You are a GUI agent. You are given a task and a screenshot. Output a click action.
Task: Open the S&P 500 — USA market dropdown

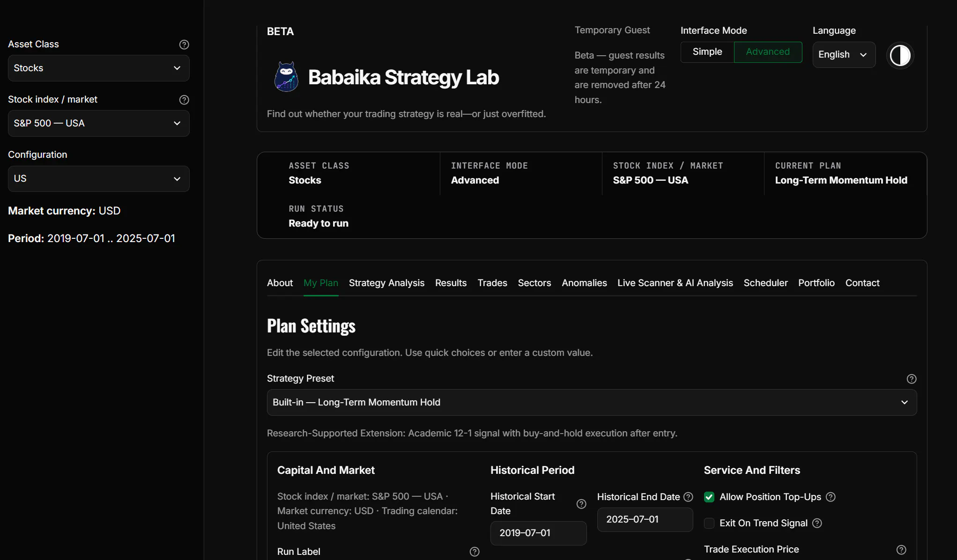pos(99,124)
